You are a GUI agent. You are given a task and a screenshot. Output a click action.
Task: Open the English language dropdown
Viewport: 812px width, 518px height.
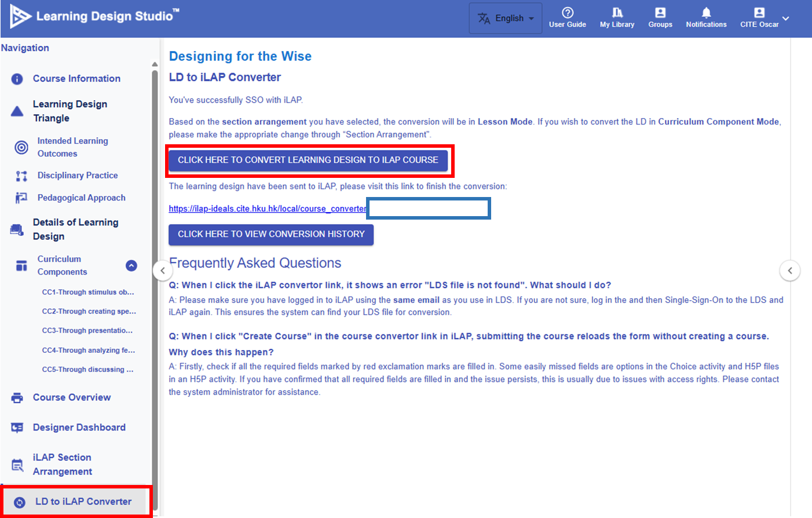pyautogui.click(x=506, y=19)
